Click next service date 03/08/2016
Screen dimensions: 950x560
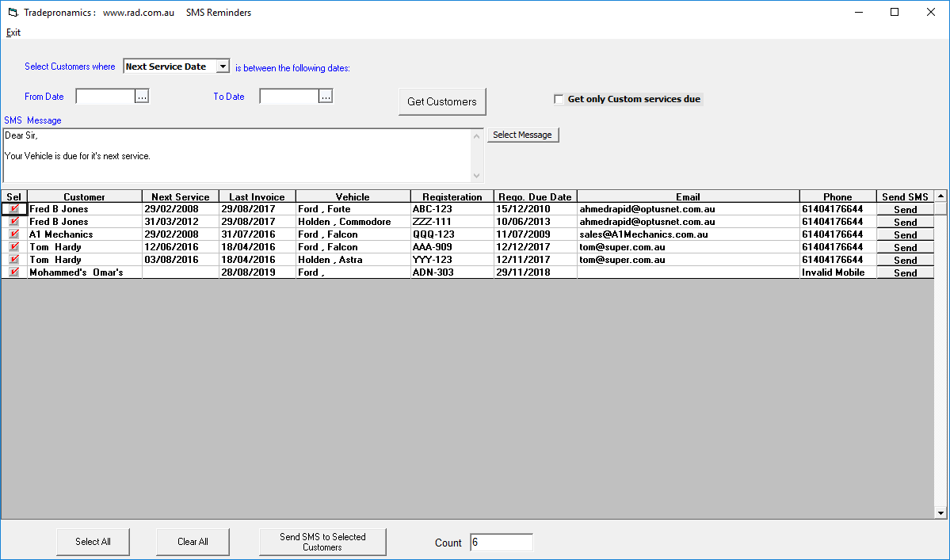[180, 260]
